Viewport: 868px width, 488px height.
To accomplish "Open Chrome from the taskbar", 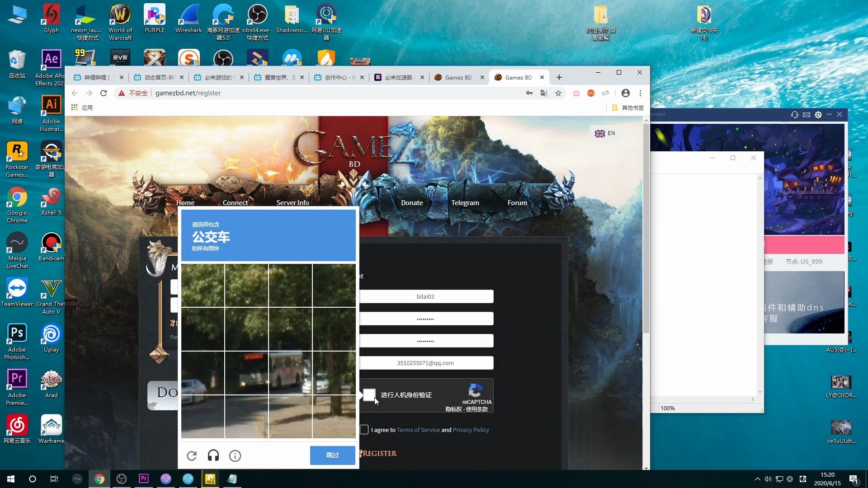I will click(99, 479).
